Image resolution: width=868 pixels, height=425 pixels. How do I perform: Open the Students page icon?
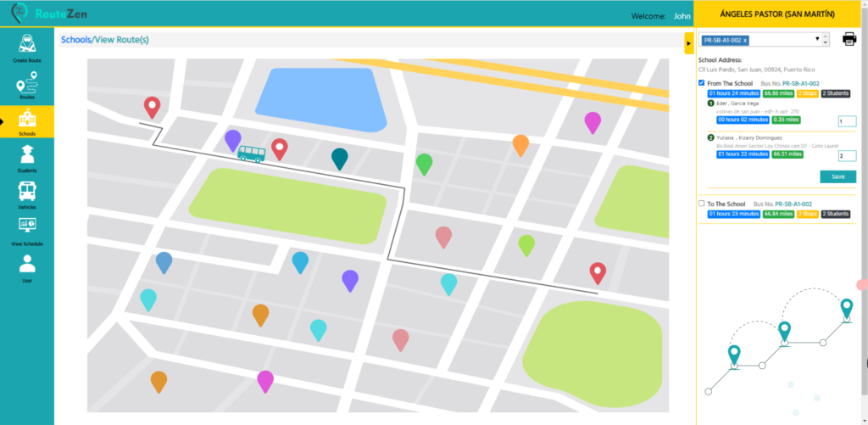click(x=27, y=158)
